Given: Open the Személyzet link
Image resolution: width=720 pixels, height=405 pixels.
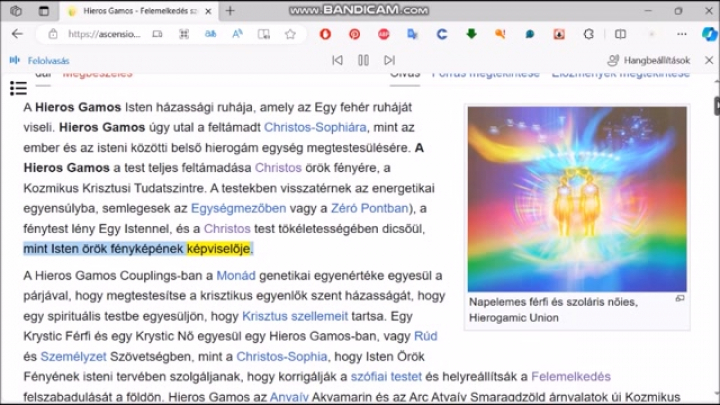Looking at the screenshot, I should (73, 356).
